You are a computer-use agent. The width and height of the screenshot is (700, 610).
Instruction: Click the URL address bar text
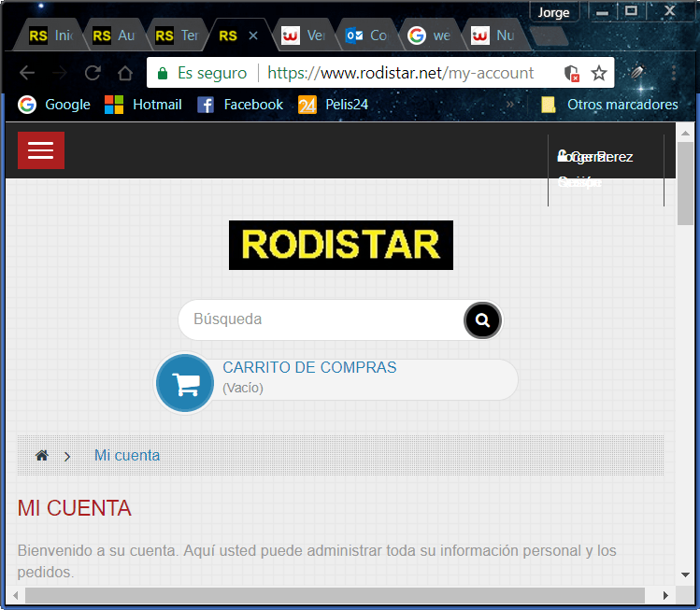click(x=400, y=73)
